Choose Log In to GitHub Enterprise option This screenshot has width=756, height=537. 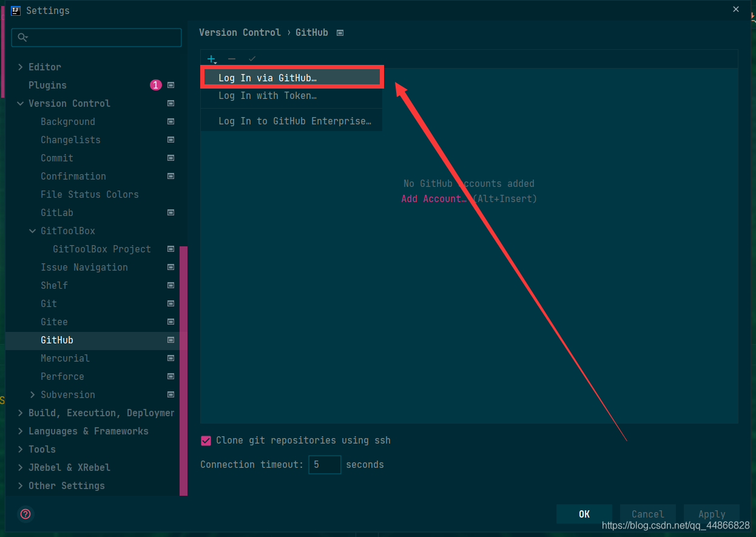point(291,121)
